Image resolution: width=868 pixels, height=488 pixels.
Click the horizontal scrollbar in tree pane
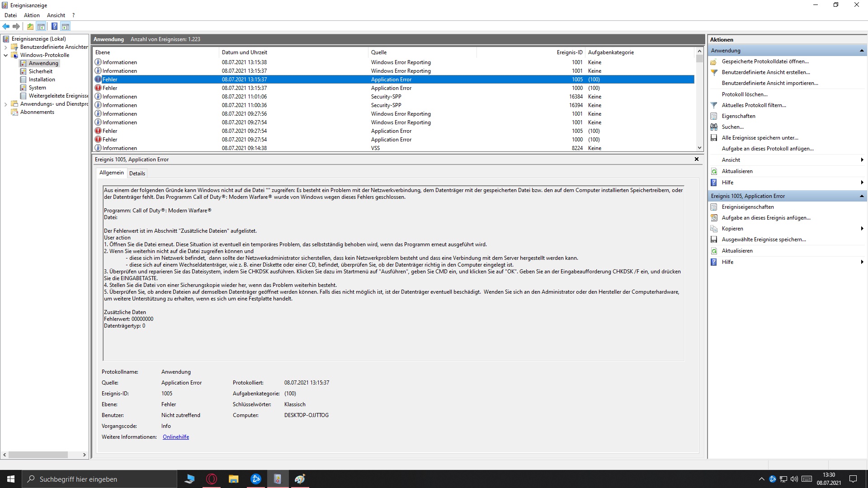coord(38,455)
